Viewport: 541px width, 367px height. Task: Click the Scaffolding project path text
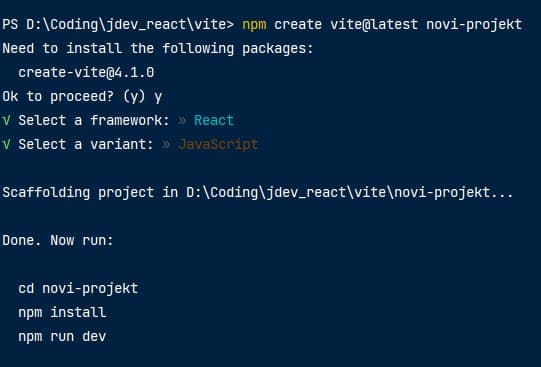(350, 192)
